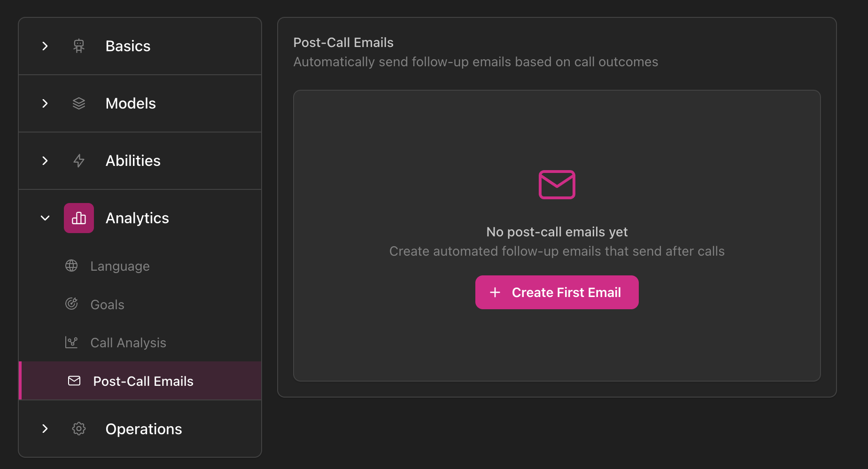
Task: Open the Language settings entry
Action: click(x=120, y=266)
